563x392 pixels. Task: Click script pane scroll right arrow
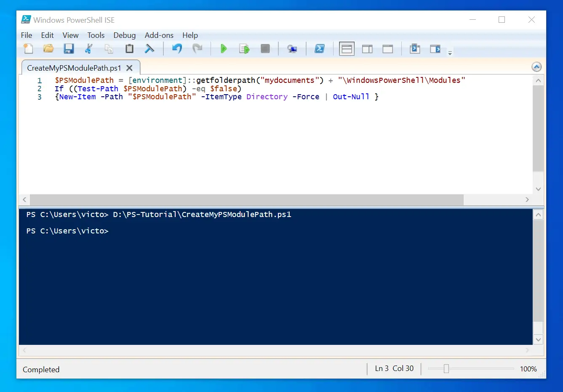pyautogui.click(x=527, y=199)
